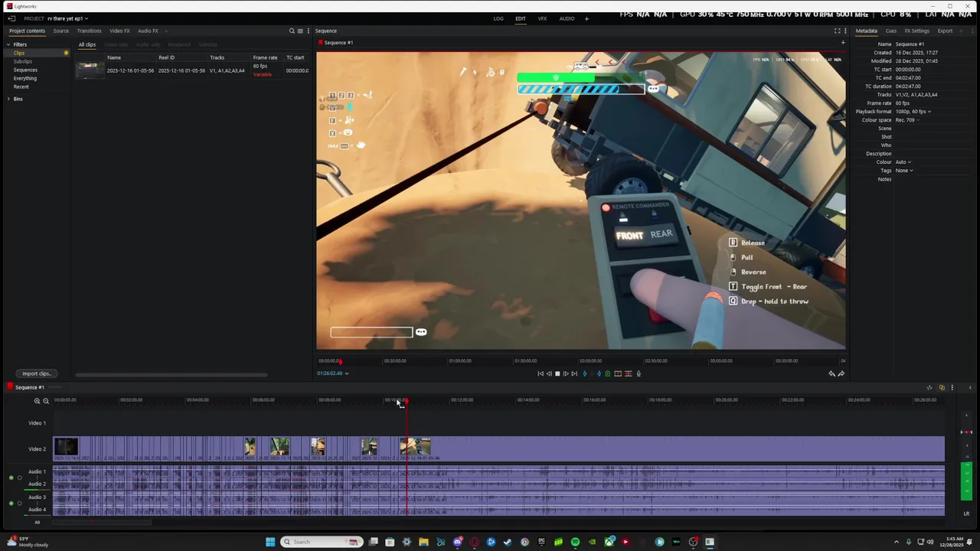
Task: Click the Delete marked section icon
Action: 629,373
